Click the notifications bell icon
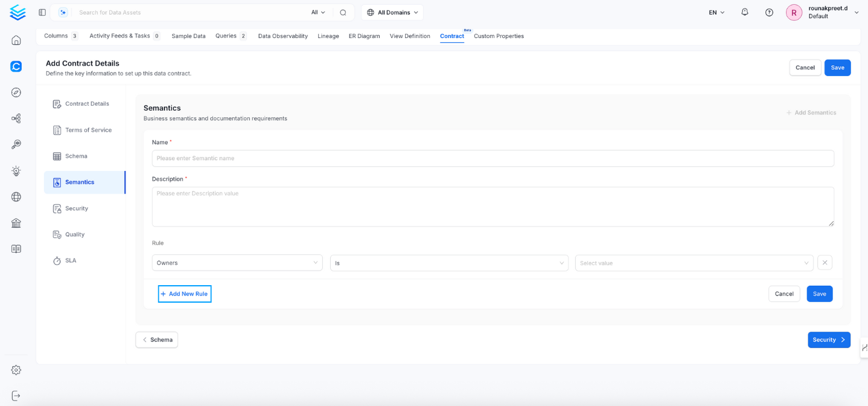This screenshot has height=406, width=868. [x=744, y=11]
